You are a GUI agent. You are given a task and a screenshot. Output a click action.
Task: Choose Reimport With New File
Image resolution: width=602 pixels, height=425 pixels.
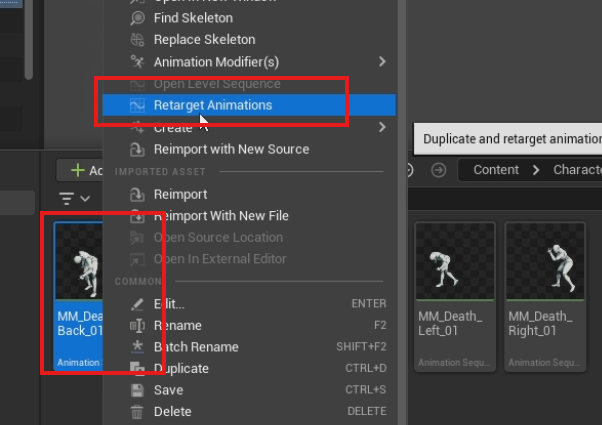pos(221,216)
